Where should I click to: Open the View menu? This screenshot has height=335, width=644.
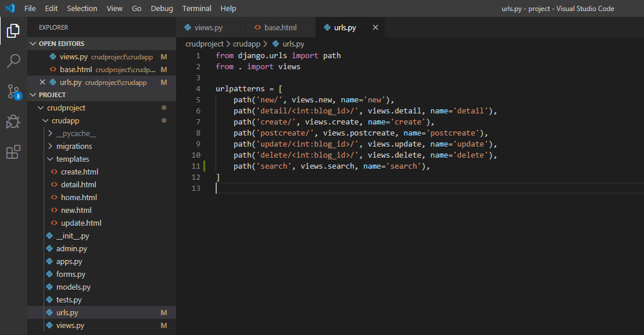[115, 8]
